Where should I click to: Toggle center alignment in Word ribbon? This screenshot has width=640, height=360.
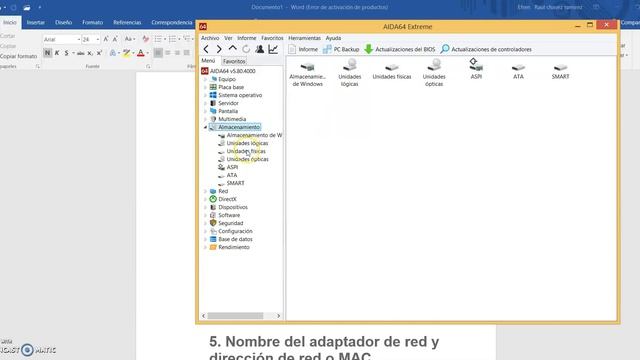click(x=168, y=53)
